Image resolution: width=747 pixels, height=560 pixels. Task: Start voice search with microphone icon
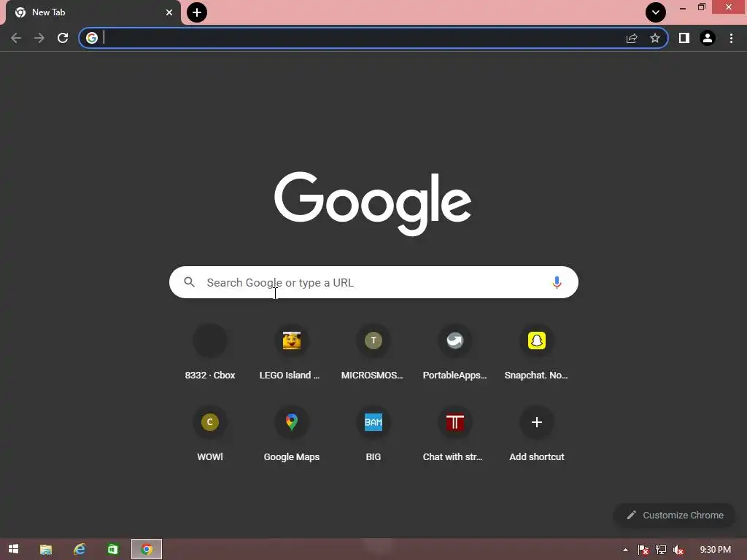pyautogui.click(x=557, y=282)
